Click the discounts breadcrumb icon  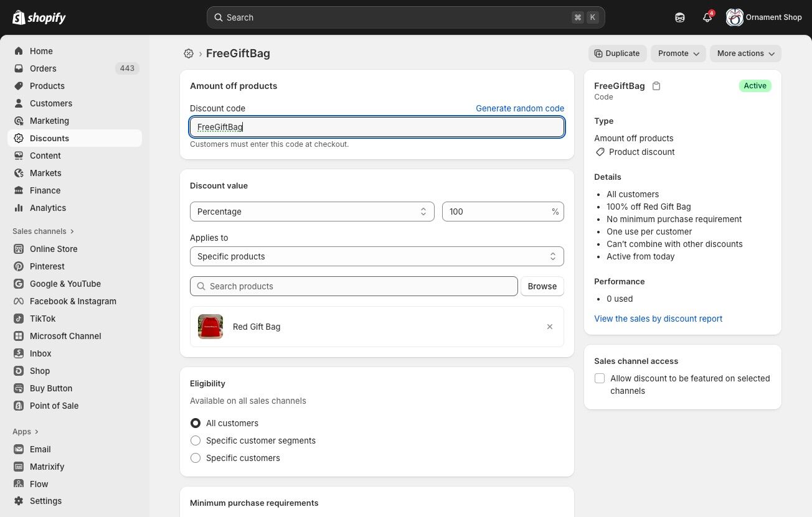pyautogui.click(x=189, y=54)
